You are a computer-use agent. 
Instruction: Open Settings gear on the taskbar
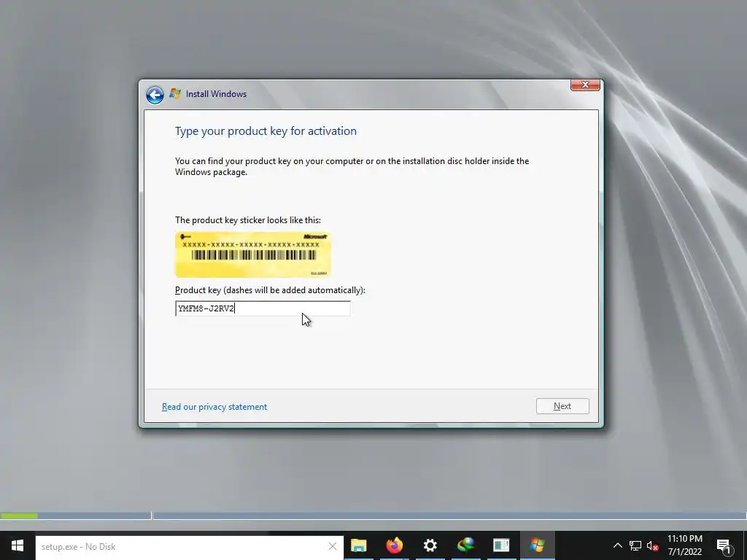[x=430, y=545]
